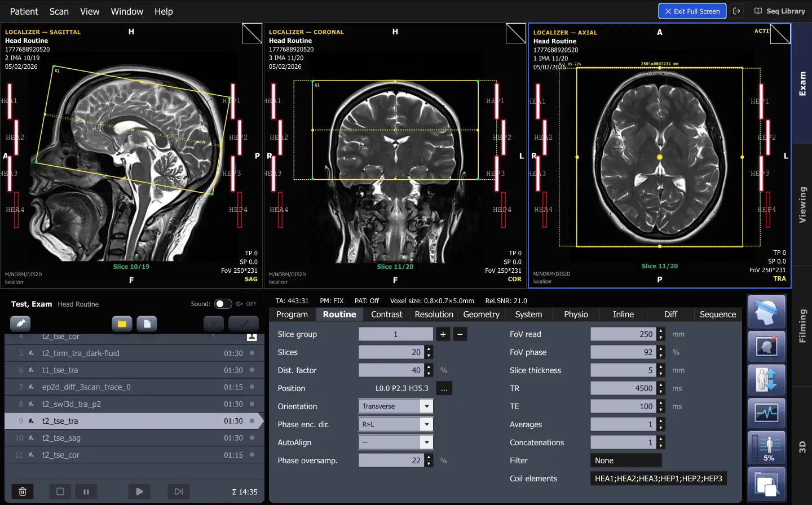Click the layout icon in coronal viewport
This screenshot has width=812, height=505.
click(516, 33)
